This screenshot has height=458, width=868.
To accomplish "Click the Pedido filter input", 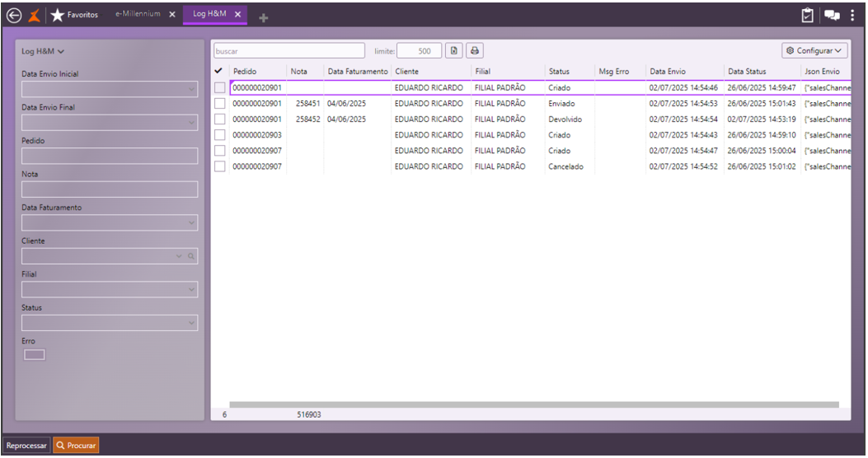I will [110, 156].
